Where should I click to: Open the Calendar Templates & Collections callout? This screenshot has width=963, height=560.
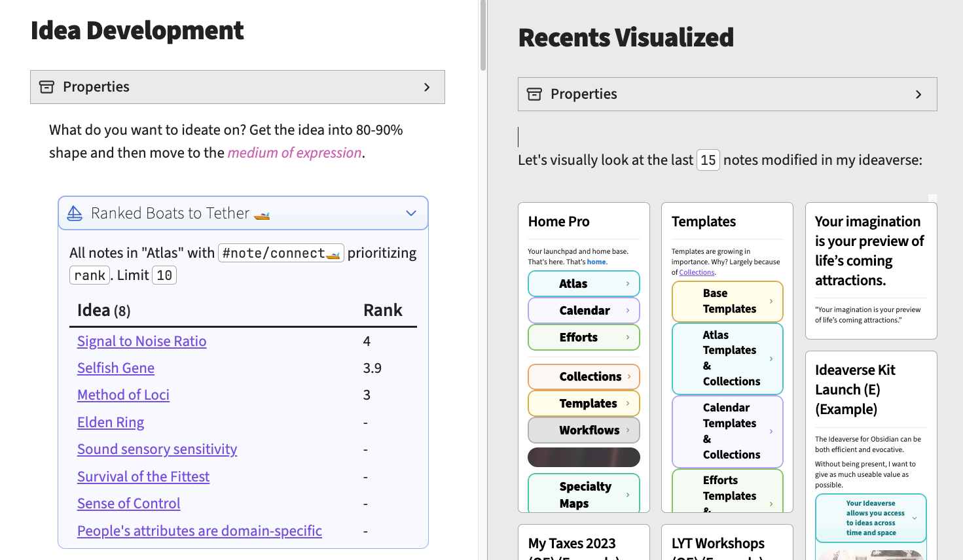(727, 431)
